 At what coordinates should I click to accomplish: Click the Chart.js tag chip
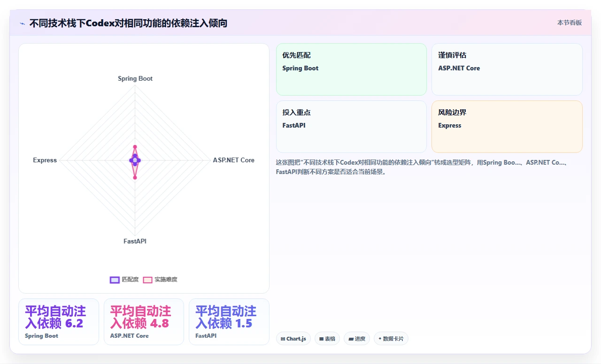tap(293, 339)
